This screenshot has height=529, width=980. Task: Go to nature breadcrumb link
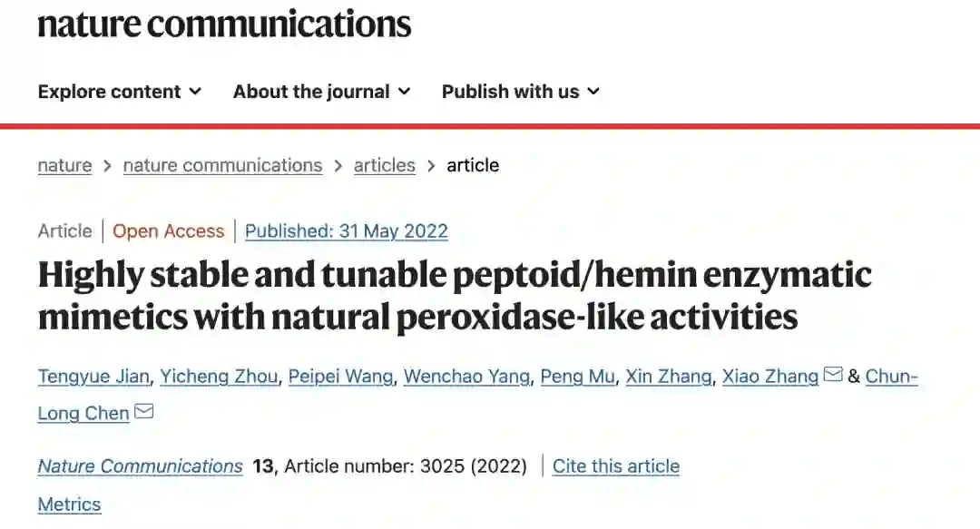pyautogui.click(x=64, y=165)
